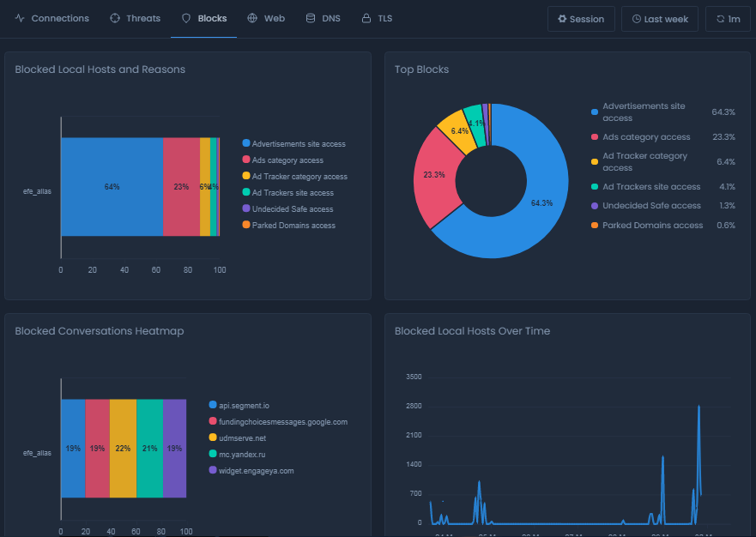Open the 1m refresh interval selector

pos(728,18)
